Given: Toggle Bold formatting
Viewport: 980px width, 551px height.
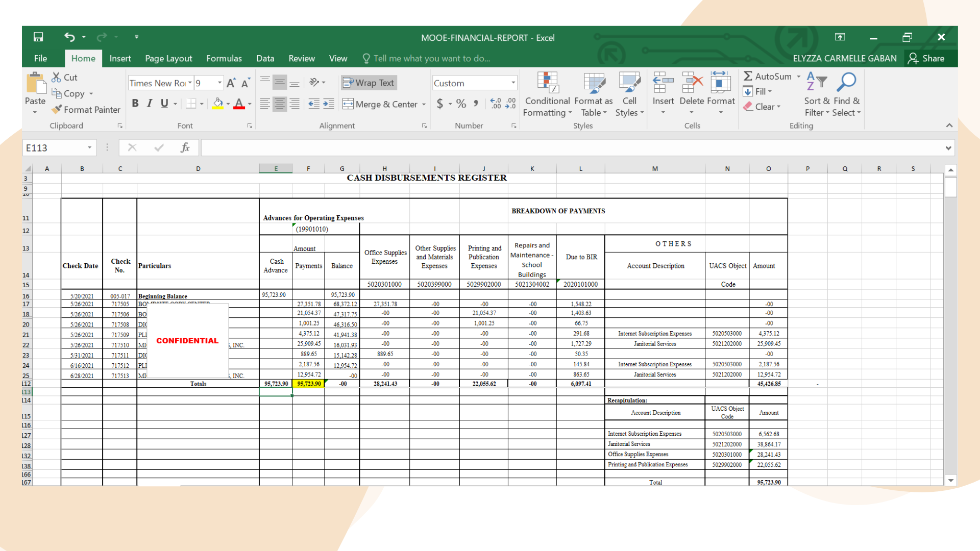Looking at the screenshot, I should point(135,104).
